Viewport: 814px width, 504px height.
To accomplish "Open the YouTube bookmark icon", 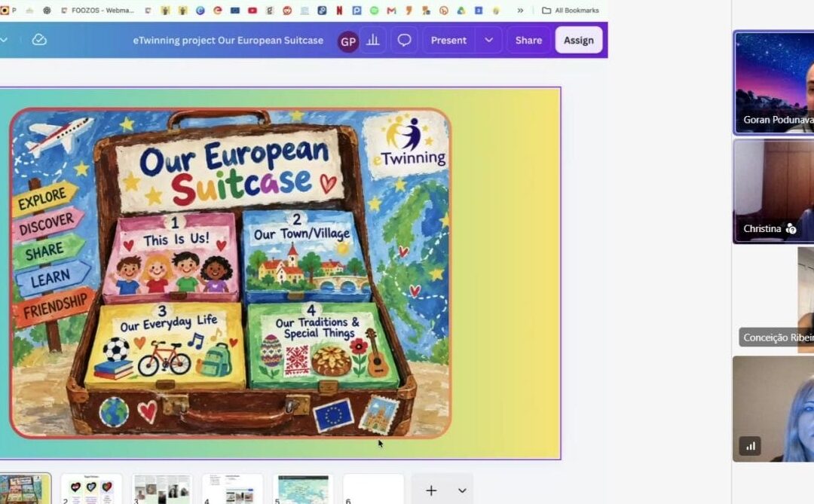I will (252, 11).
